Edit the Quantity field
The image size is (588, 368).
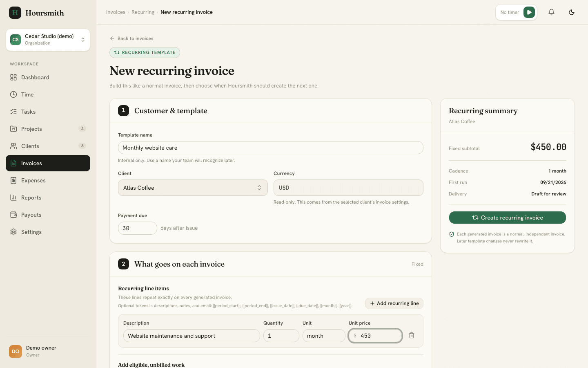click(x=281, y=336)
